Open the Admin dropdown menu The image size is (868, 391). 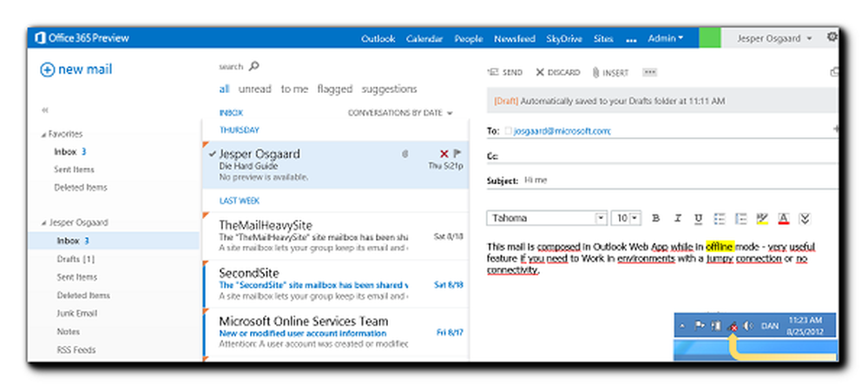tap(666, 38)
